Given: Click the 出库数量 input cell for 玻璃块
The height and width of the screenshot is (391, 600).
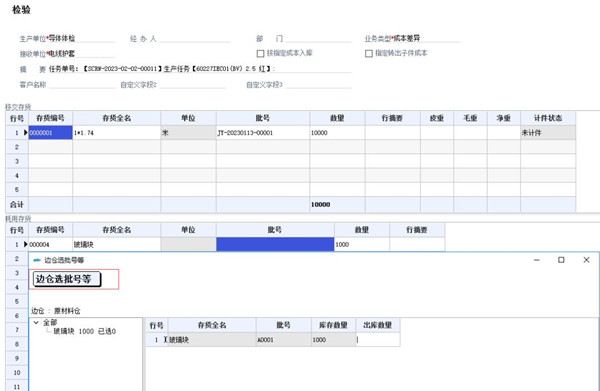Looking at the screenshot, I should (378, 340).
